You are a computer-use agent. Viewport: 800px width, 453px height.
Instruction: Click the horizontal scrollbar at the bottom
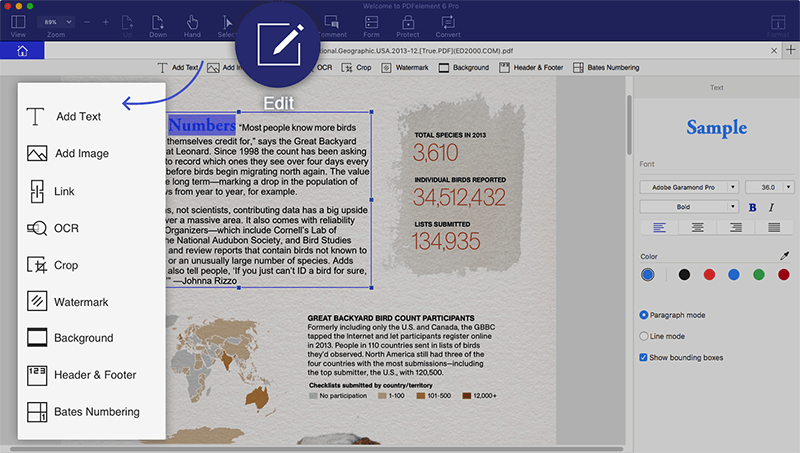tap(316, 449)
